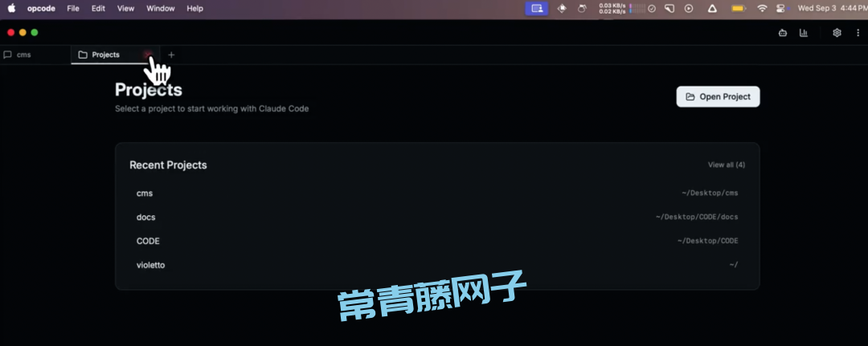Switch to the cms chat tab
Screen dimensions: 868x346
[24, 55]
